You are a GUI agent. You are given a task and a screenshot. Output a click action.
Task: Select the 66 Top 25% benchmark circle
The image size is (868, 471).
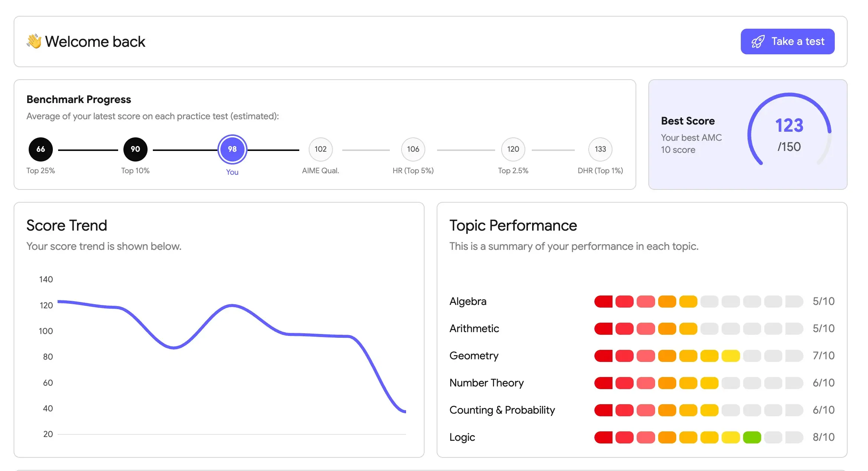coord(41,149)
